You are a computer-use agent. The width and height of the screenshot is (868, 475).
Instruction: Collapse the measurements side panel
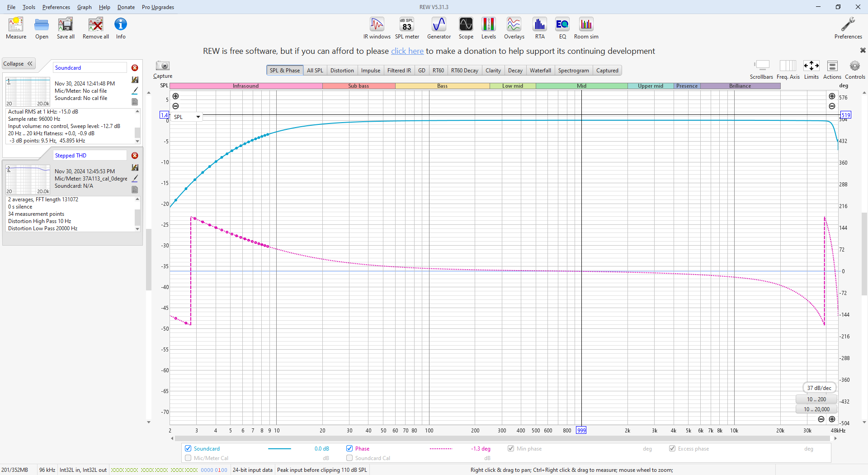[18, 64]
